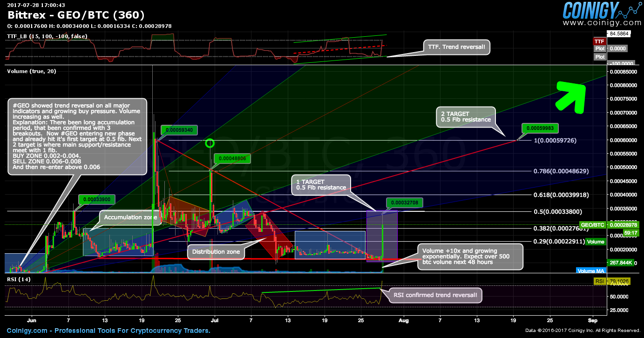The width and height of the screenshot is (644, 338).
Task: Click the #GEO trend reversal explanation note
Action: pos(78,136)
